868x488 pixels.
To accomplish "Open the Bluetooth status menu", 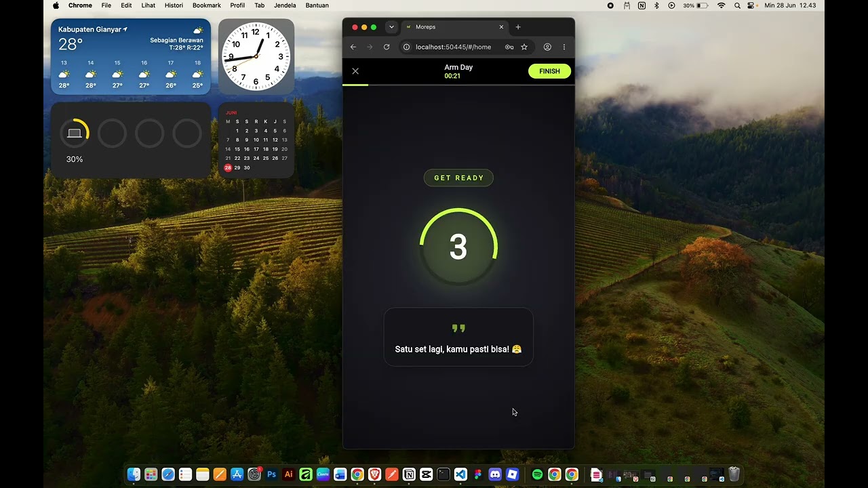I will 656,5.
